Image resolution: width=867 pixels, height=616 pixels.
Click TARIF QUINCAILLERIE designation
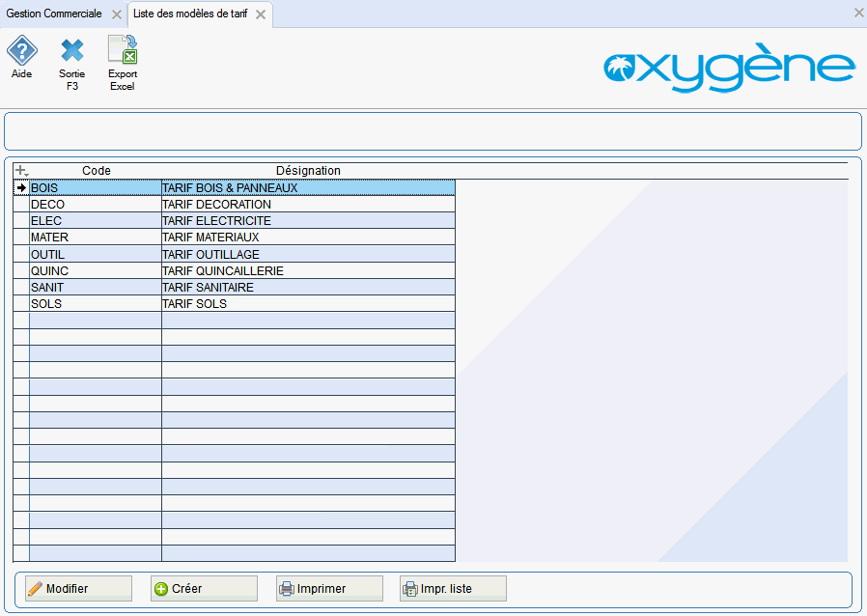[x=308, y=271]
